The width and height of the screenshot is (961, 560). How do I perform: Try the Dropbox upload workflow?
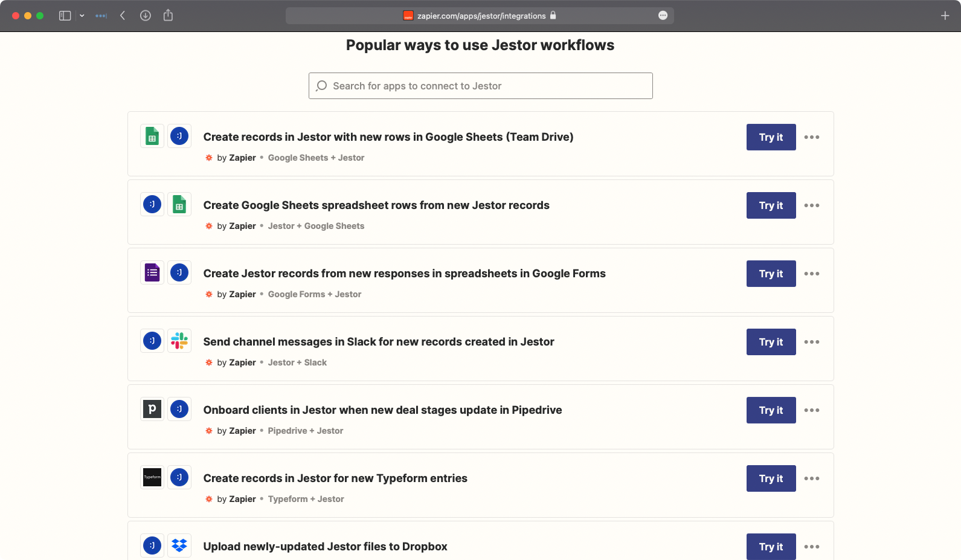click(771, 547)
